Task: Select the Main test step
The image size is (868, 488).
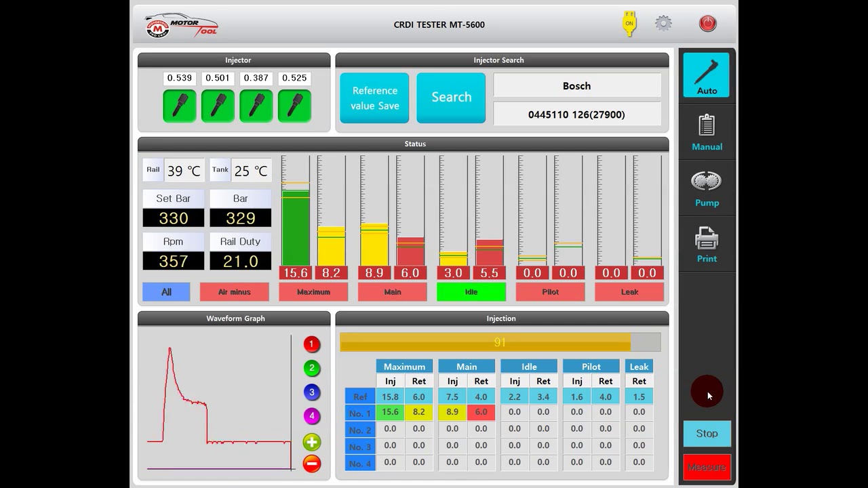Action: (393, 291)
